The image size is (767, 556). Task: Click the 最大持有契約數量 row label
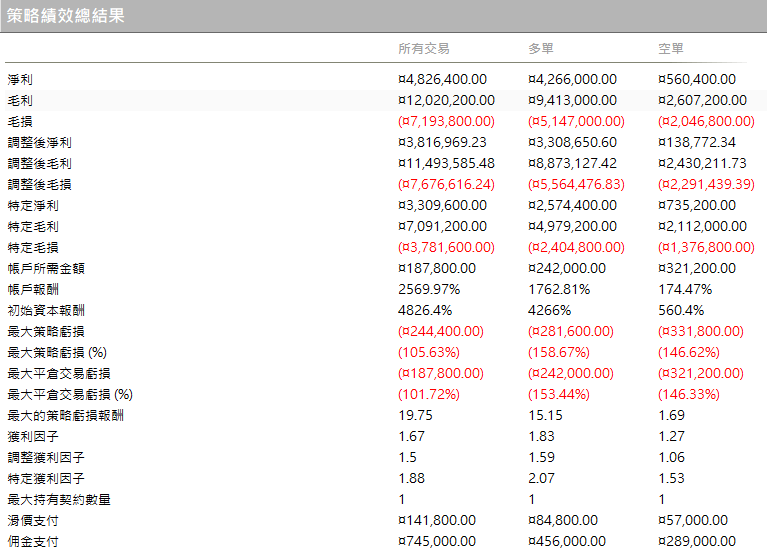pyautogui.click(x=59, y=499)
